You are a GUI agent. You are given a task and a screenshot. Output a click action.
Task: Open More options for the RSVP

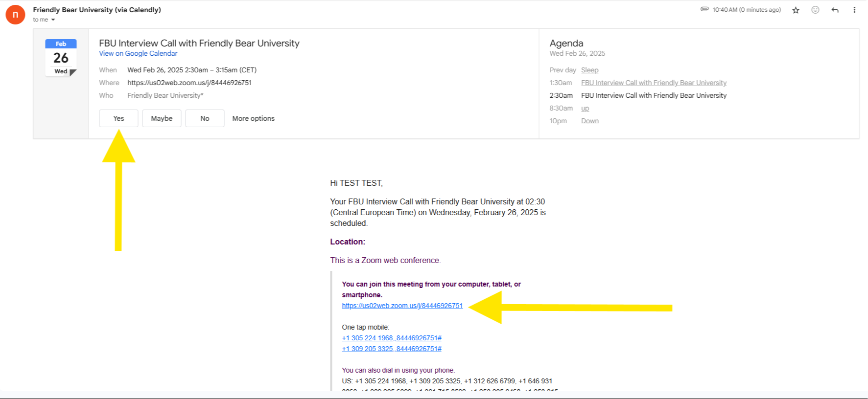(253, 118)
